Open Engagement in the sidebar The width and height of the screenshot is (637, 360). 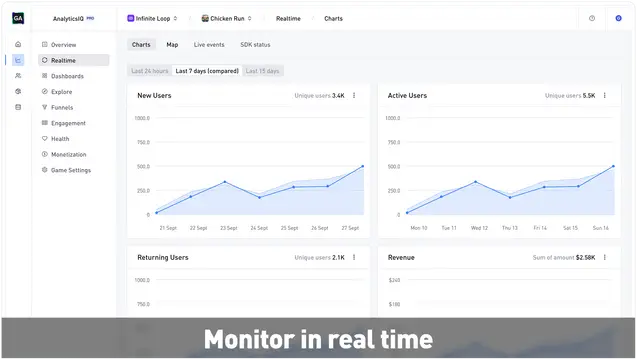tap(74, 123)
